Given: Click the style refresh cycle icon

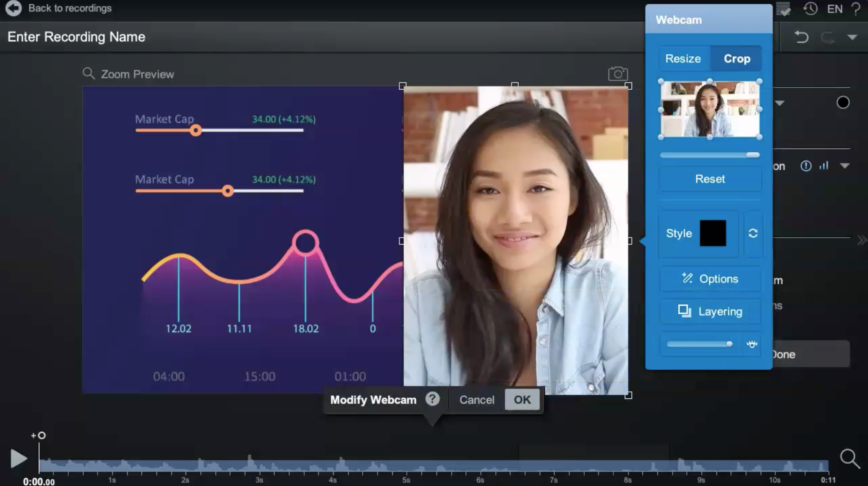Looking at the screenshot, I should [753, 233].
